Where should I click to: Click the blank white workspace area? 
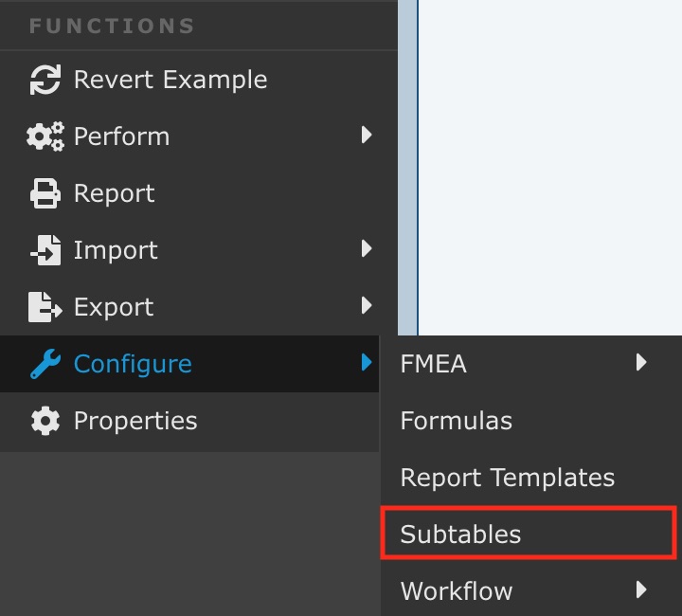click(549, 161)
